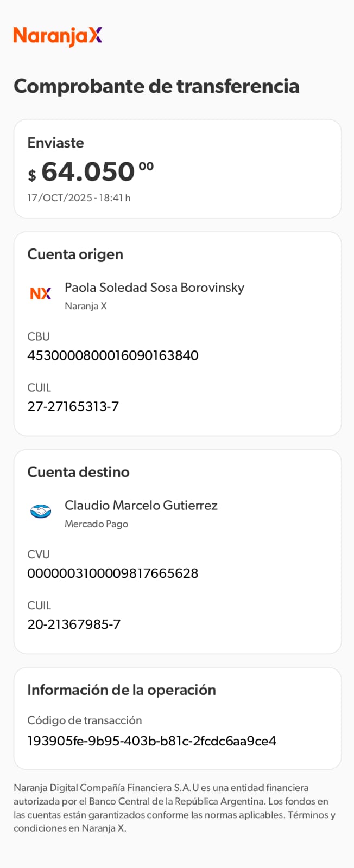Click the Comprobante de transferencia heading
This screenshot has width=354, height=868.
(156, 86)
